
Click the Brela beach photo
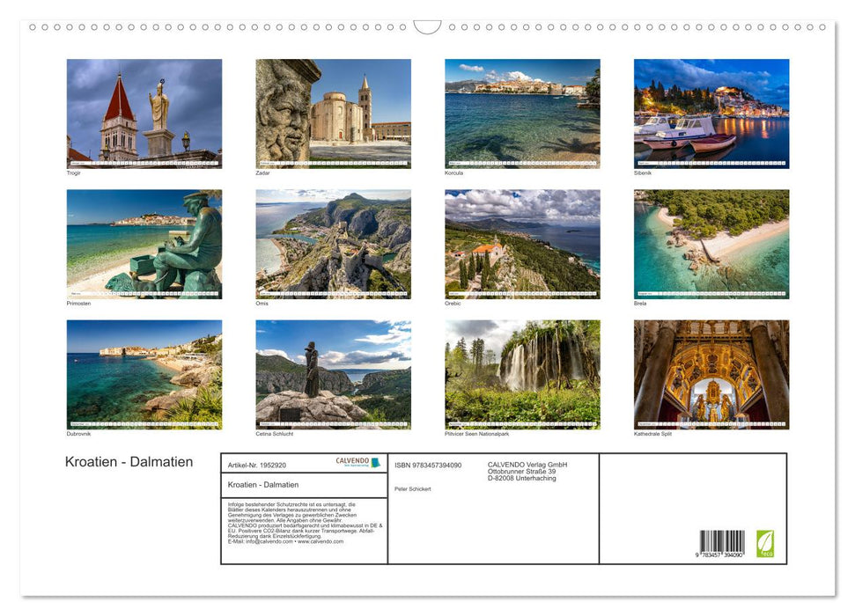click(711, 244)
